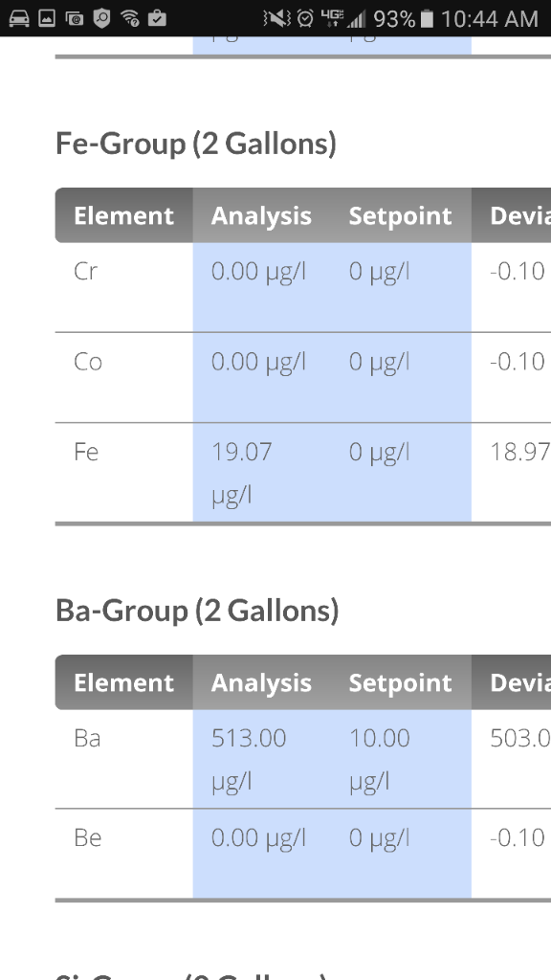
Task: Select the Cr element row
Action: [303, 287]
